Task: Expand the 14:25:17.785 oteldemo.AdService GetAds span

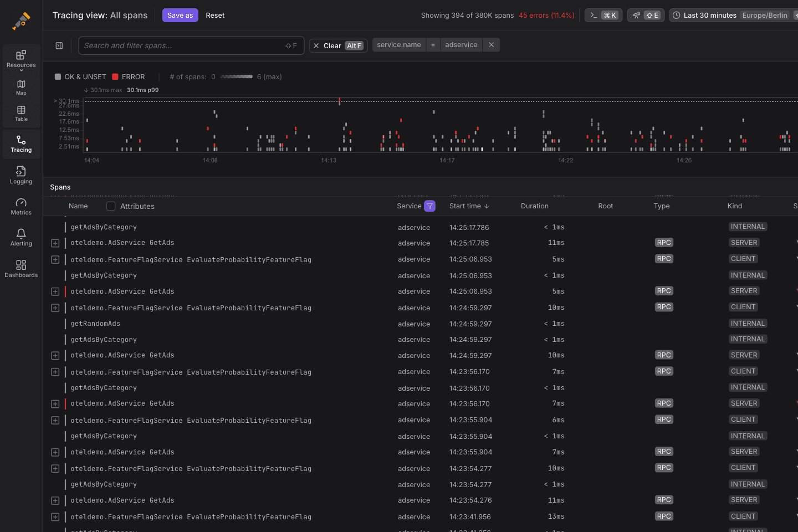Action: (55, 243)
